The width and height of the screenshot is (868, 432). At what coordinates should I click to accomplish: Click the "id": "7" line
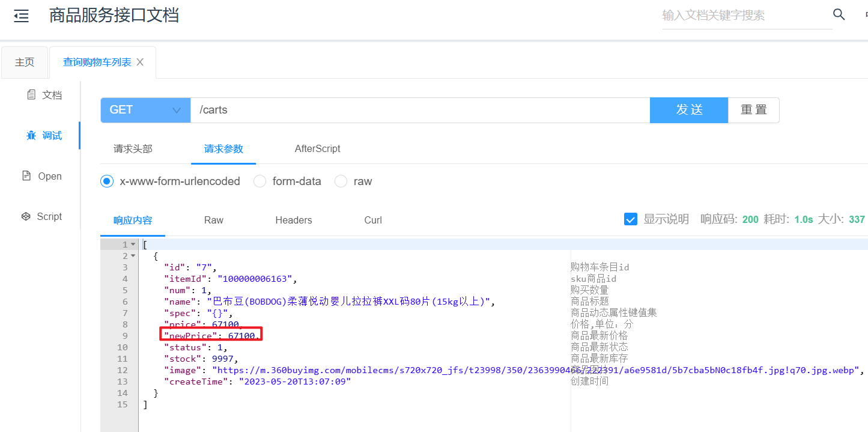coord(190,267)
